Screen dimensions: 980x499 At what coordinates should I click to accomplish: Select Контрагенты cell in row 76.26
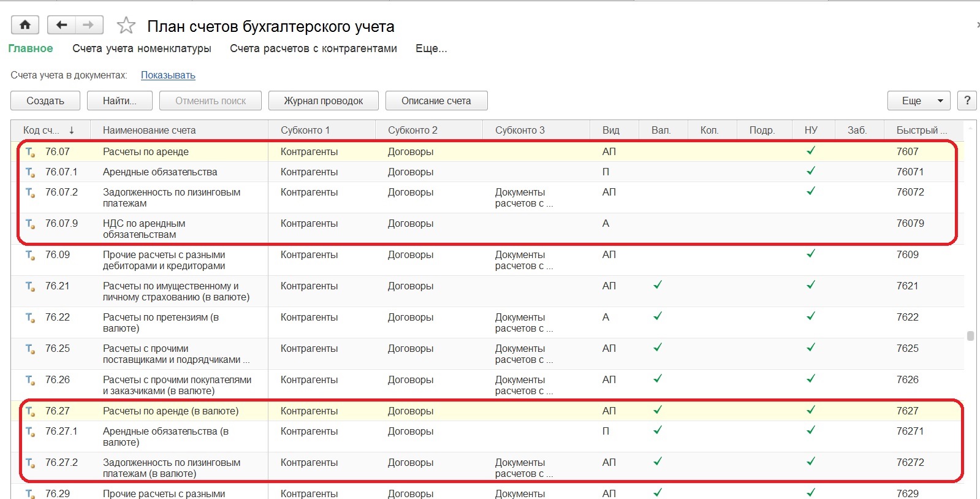(x=322, y=385)
